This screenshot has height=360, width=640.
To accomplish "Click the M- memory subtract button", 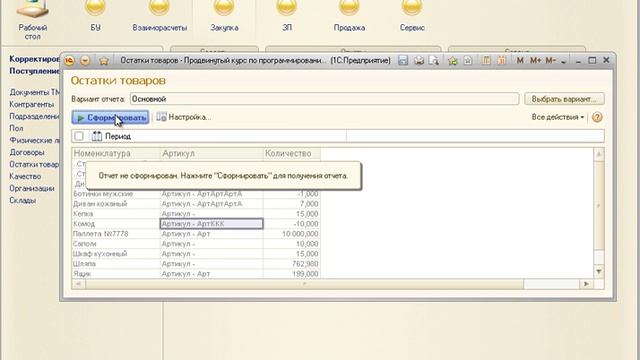I will 550,61.
